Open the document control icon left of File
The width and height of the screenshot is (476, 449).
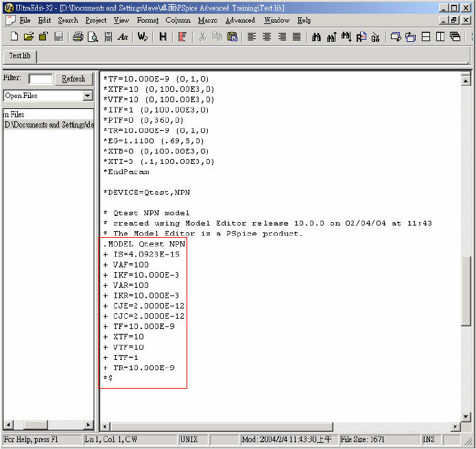(10, 21)
